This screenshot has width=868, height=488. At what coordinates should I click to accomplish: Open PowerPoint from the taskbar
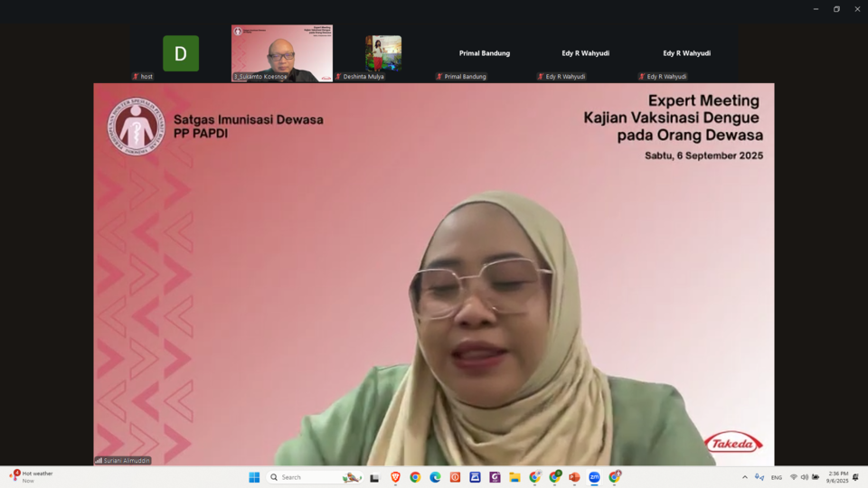click(x=574, y=477)
